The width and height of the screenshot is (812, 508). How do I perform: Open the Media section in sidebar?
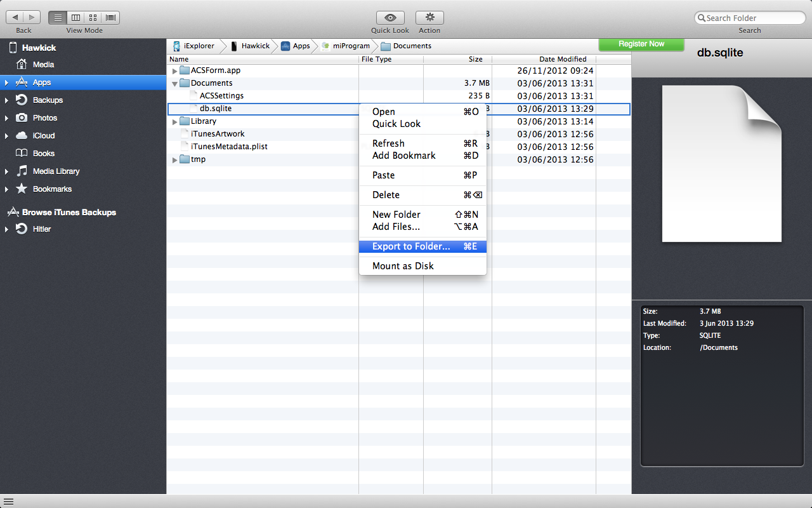click(83, 65)
